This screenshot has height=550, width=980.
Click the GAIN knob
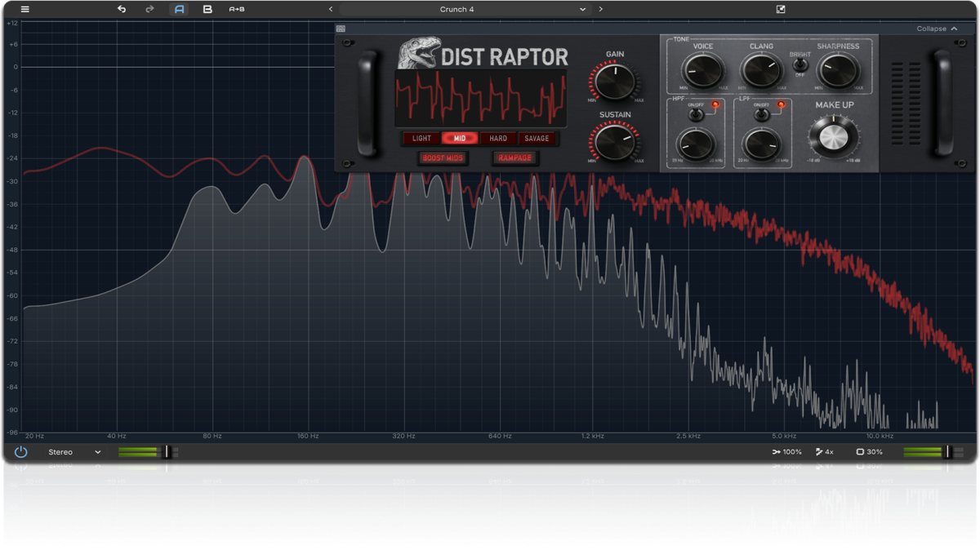pos(615,82)
